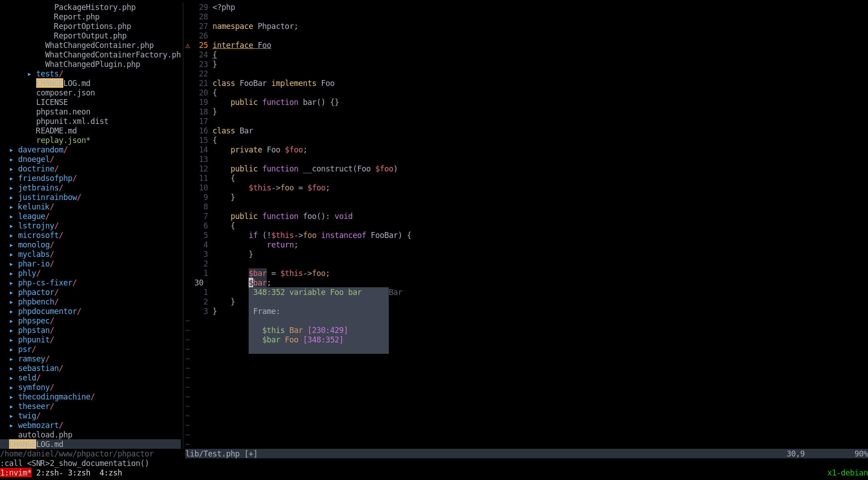Image resolution: width=868 pixels, height=480 pixels.
Task: Open the phpspec/ folder
Action: (x=36, y=321)
